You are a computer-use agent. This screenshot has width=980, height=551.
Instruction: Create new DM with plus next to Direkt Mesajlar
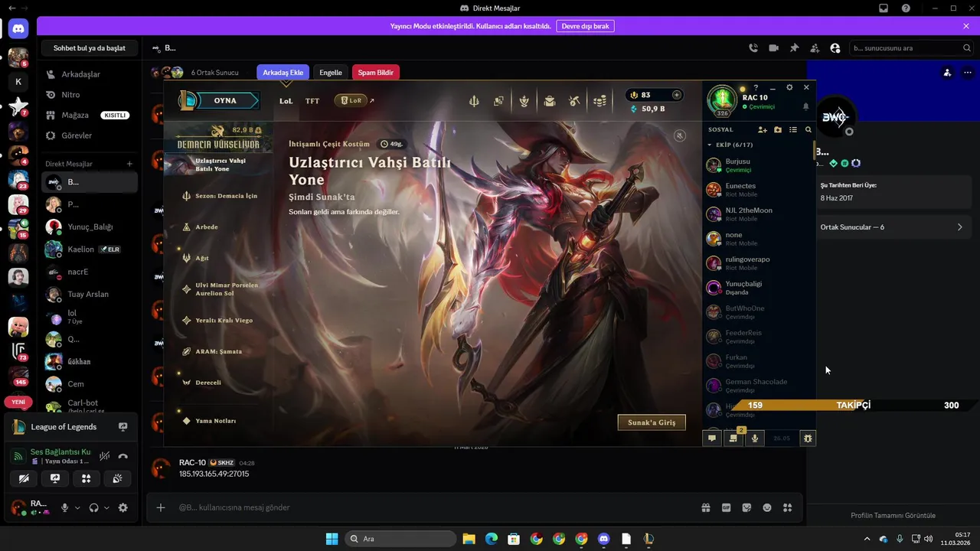tap(129, 164)
